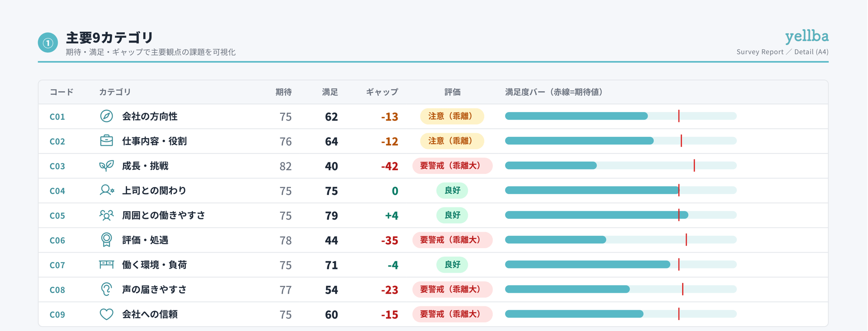Click the person icon for 上司との関わり

coord(107,190)
